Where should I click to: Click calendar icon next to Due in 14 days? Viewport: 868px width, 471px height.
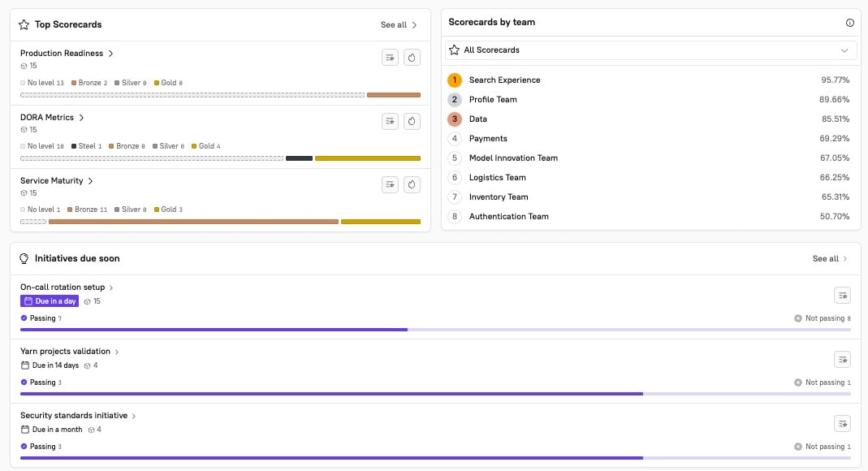(x=25, y=365)
